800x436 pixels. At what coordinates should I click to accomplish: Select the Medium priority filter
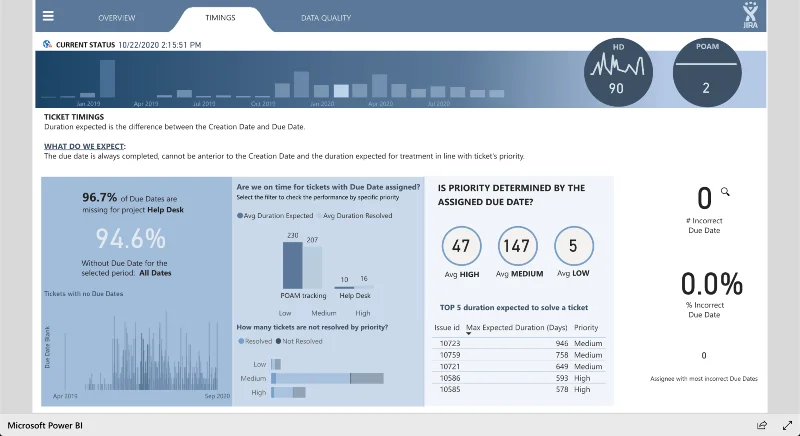323,313
